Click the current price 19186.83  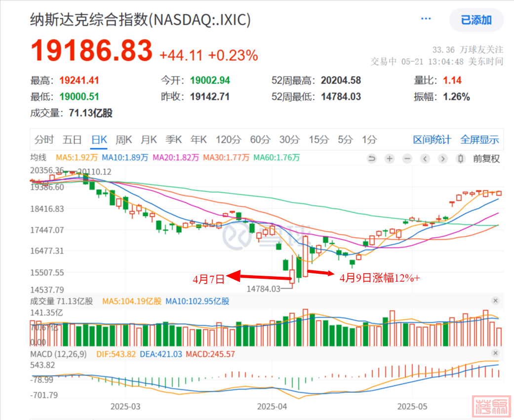[91, 50]
